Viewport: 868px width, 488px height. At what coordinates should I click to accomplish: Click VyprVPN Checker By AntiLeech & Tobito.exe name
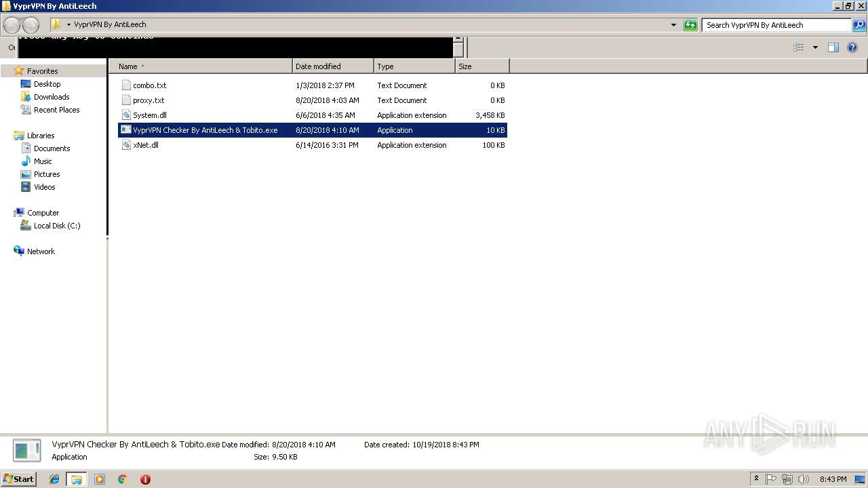(x=205, y=130)
